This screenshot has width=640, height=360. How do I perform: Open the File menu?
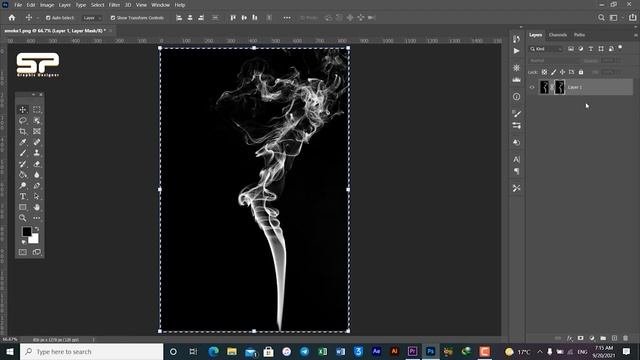[x=18, y=5]
